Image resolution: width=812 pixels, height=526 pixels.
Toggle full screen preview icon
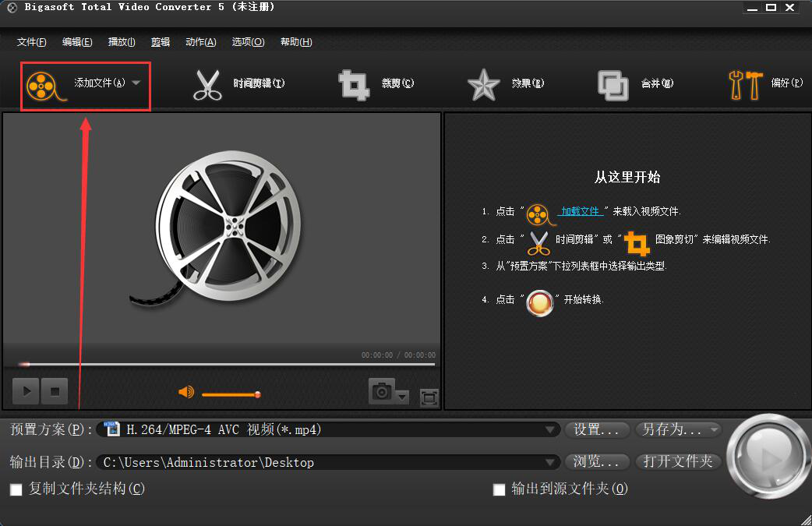click(x=429, y=397)
